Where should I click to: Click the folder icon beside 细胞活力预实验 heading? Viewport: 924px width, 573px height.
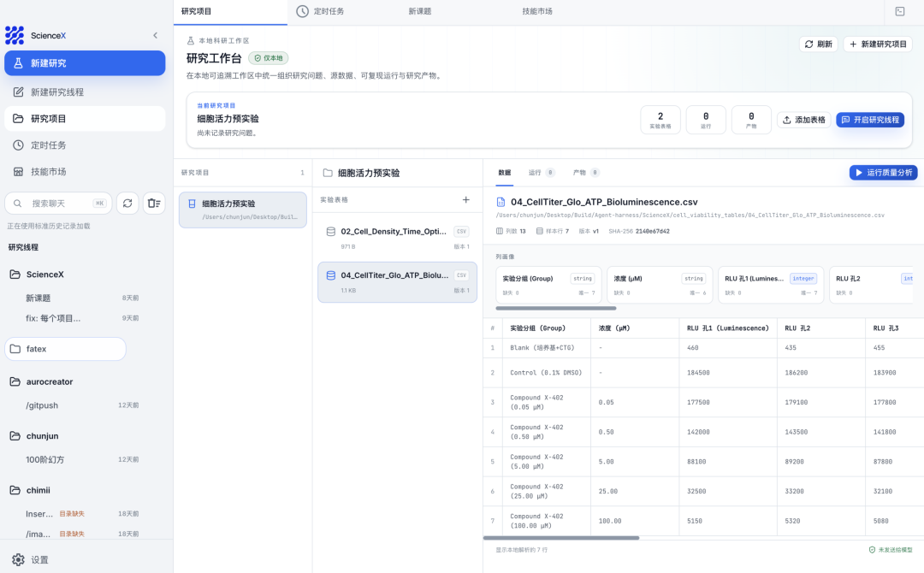click(328, 173)
